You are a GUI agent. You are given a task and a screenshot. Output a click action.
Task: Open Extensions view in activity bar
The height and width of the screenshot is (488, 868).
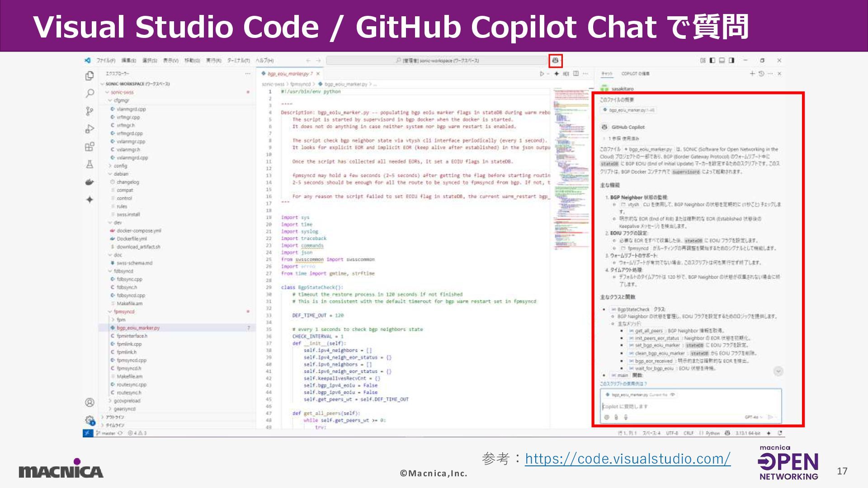[90, 147]
